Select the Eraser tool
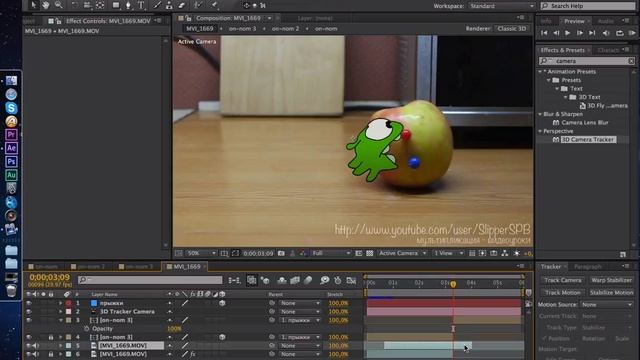The height and width of the screenshot is (360, 640). pos(182,5)
